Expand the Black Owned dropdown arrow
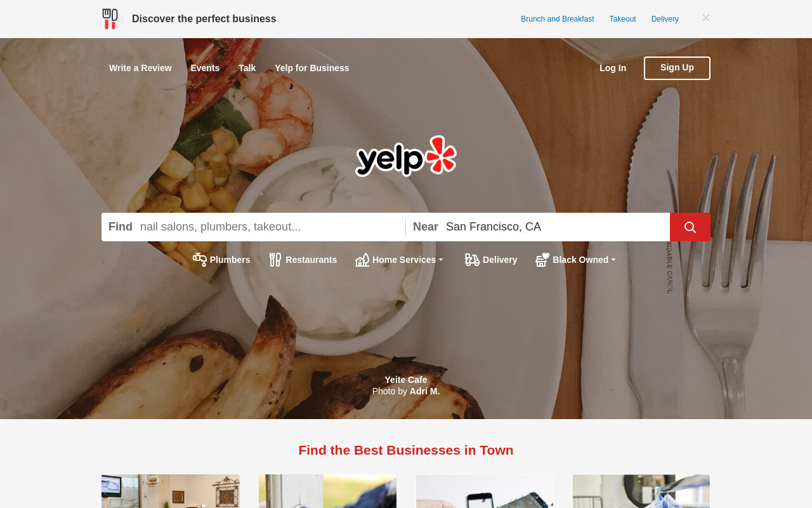 pyautogui.click(x=613, y=260)
